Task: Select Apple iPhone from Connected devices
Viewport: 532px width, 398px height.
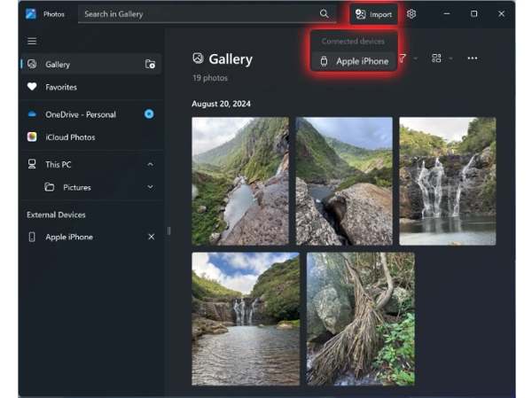Action: point(354,61)
